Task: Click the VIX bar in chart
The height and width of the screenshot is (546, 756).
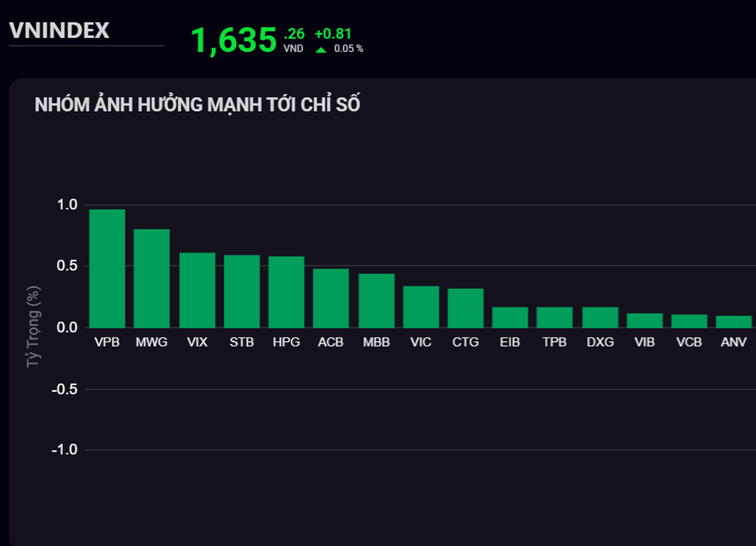Action: (x=197, y=290)
